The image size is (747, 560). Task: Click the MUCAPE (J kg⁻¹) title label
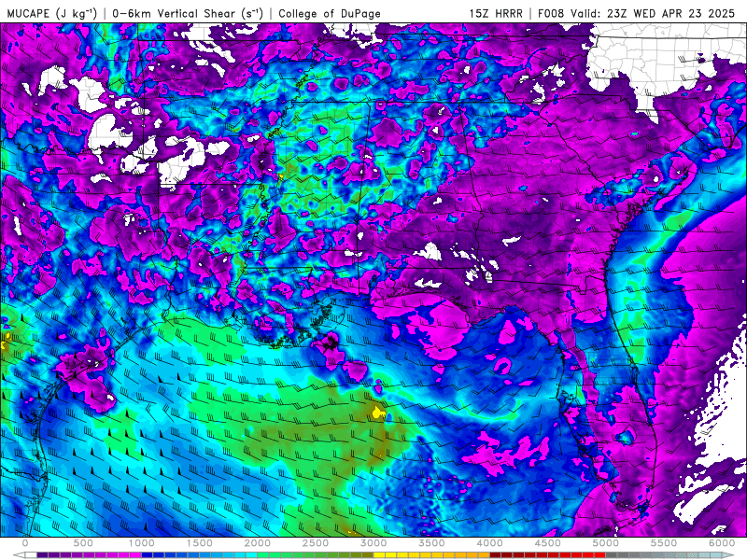(51, 13)
